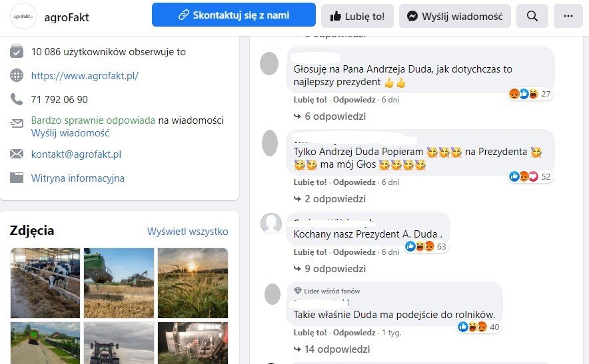Viewport: 589px width, 364px height.
Task: Click the globe icon next to website link
Action: (x=17, y=76)
